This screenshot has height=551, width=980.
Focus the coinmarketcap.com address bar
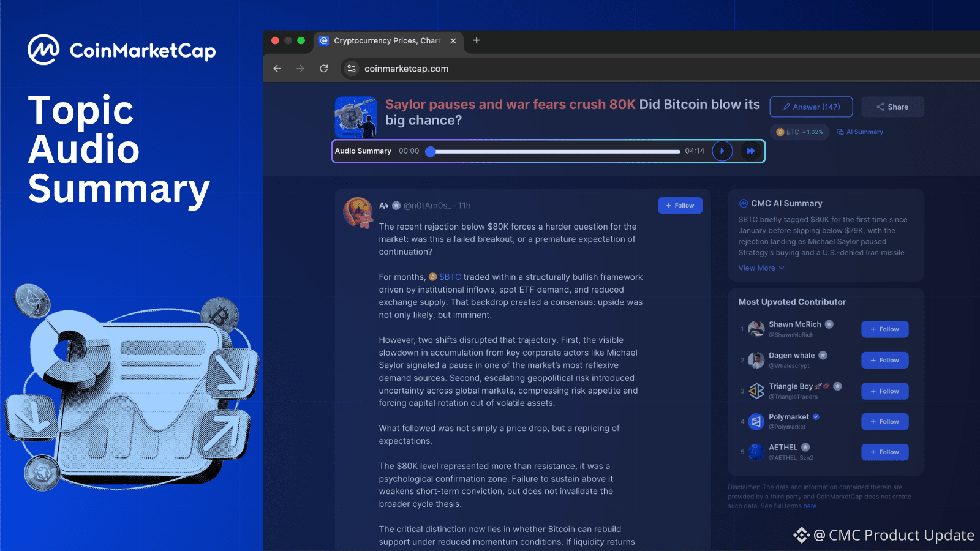(x=406, y=69)
